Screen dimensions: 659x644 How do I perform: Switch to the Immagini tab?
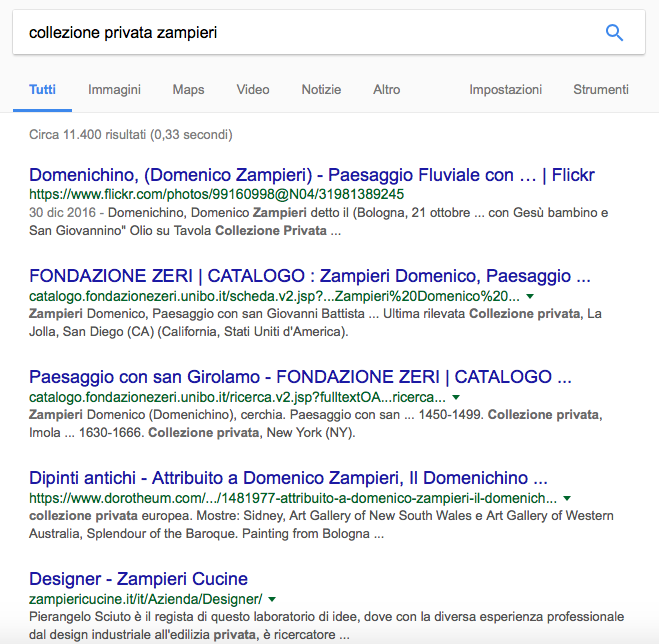click(x=114, y=90)
